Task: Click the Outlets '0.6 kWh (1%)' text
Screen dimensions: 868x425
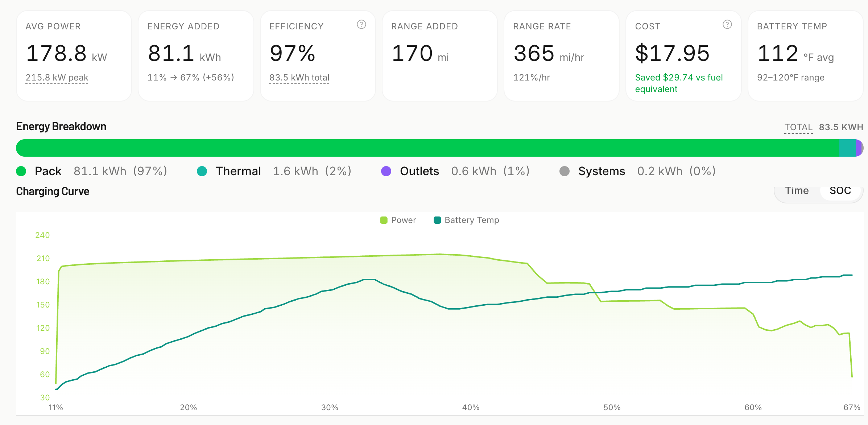Action: tap(491, 171)
